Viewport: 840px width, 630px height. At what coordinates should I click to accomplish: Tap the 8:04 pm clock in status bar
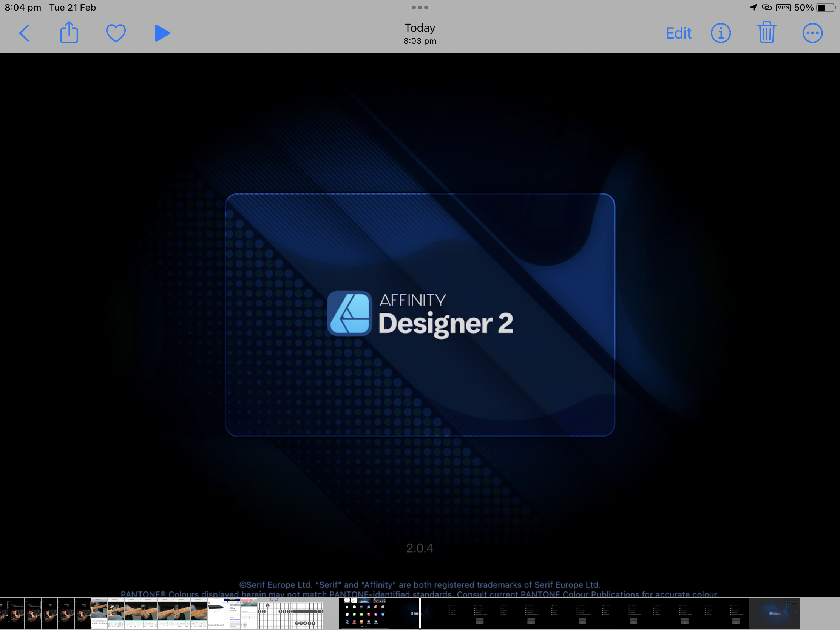[23, 8]
